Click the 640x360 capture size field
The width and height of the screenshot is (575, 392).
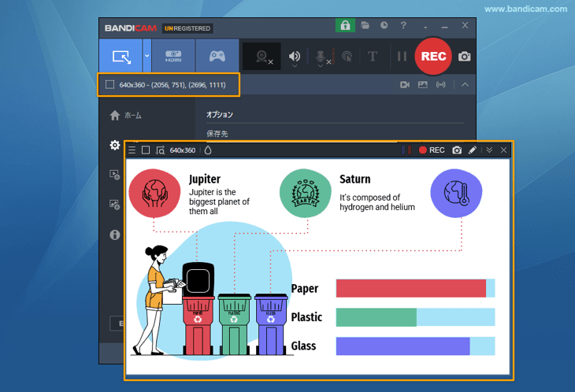(182, 150)
